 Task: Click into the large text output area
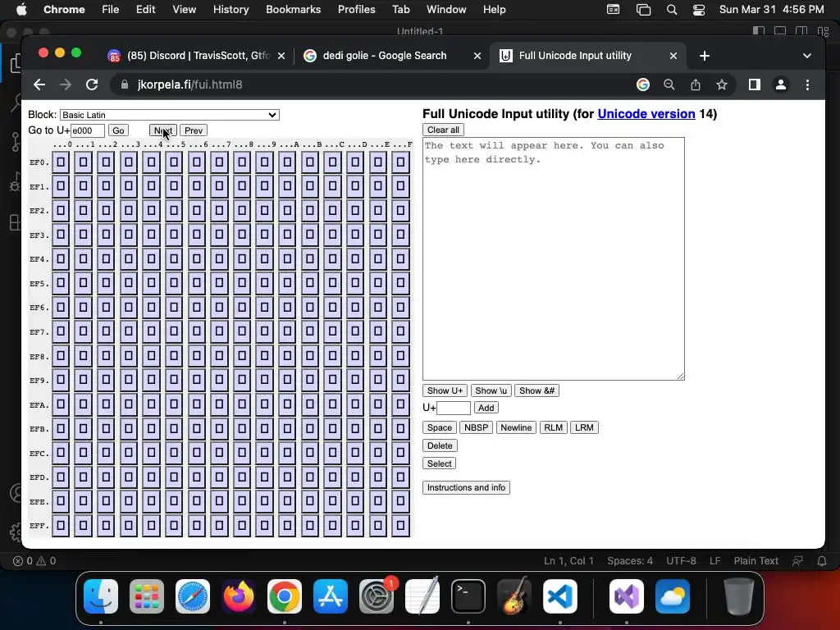[x=554, y=258]
